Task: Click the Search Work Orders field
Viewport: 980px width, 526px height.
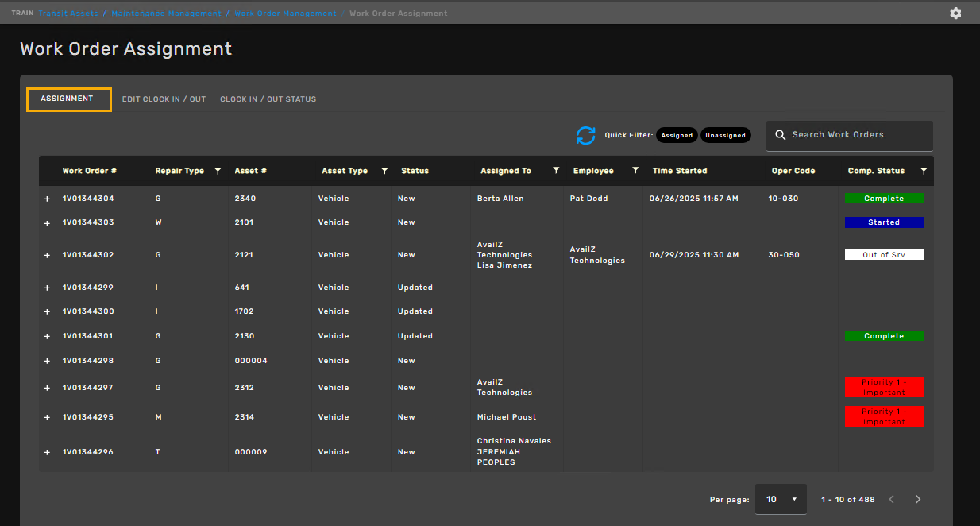Action: point(858,135)
